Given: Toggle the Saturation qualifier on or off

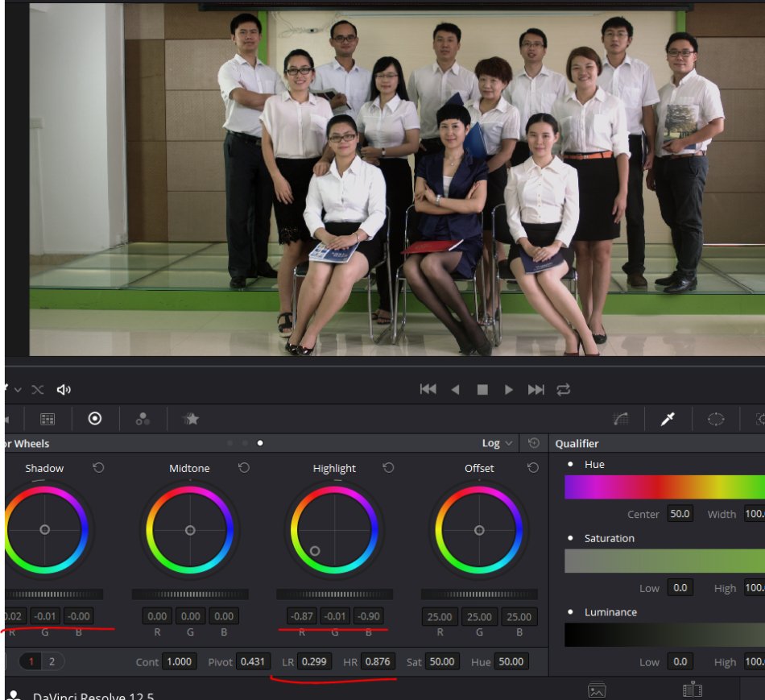Looking at the screenshot, I should (x=570, y=538).
